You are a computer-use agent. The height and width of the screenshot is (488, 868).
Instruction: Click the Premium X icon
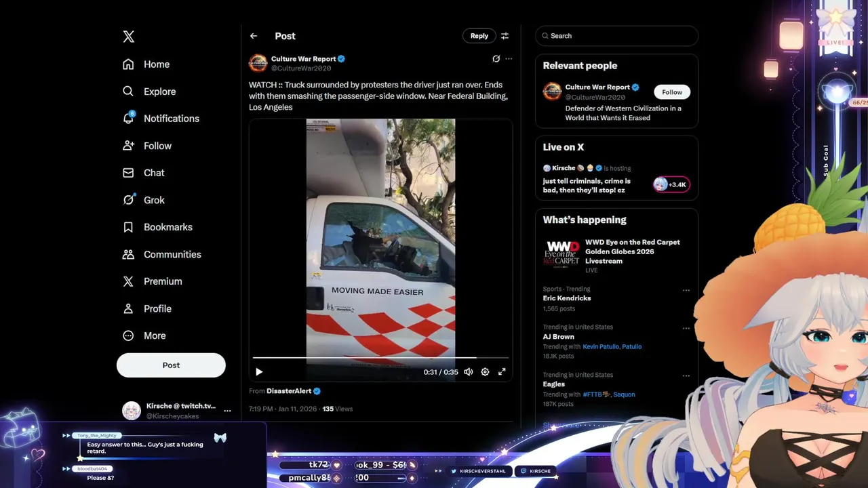click(x=128, y=281)
